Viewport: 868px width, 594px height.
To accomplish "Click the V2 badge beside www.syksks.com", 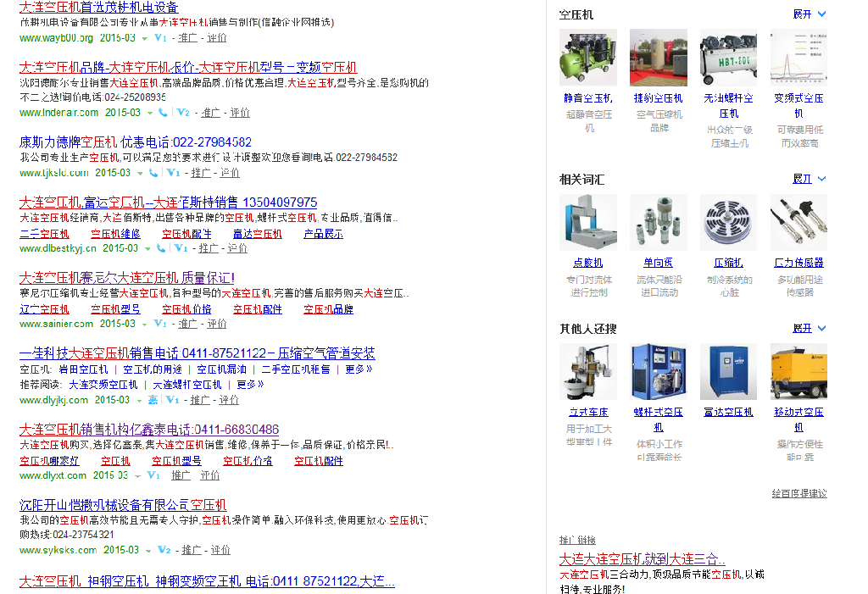I will (x=164, y=550).
